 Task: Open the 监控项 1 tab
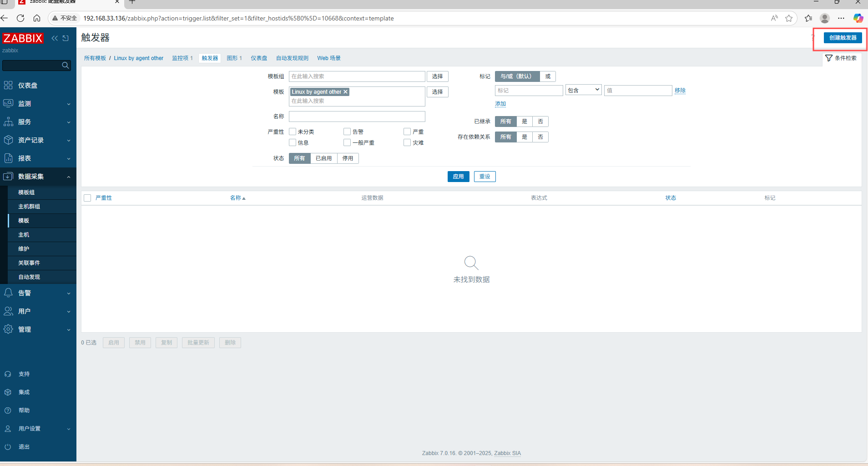pyautogui.click(x=182, y=58)
